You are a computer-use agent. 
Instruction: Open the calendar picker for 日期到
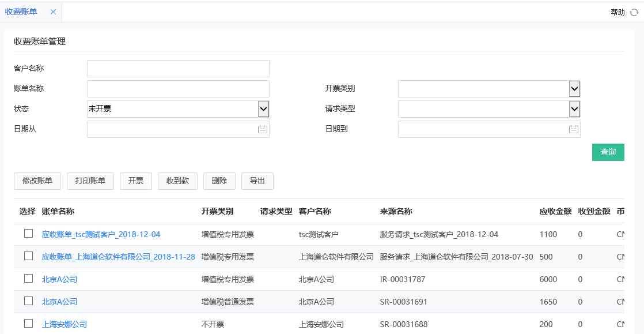(573, 129)
